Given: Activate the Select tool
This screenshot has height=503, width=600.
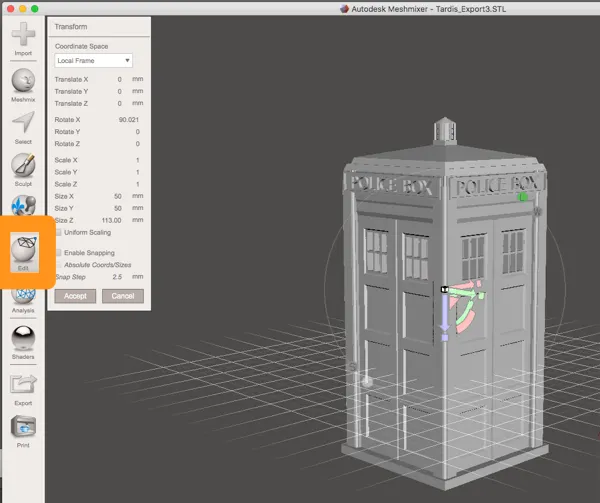Looking at the screenshot, I should 23,128.
